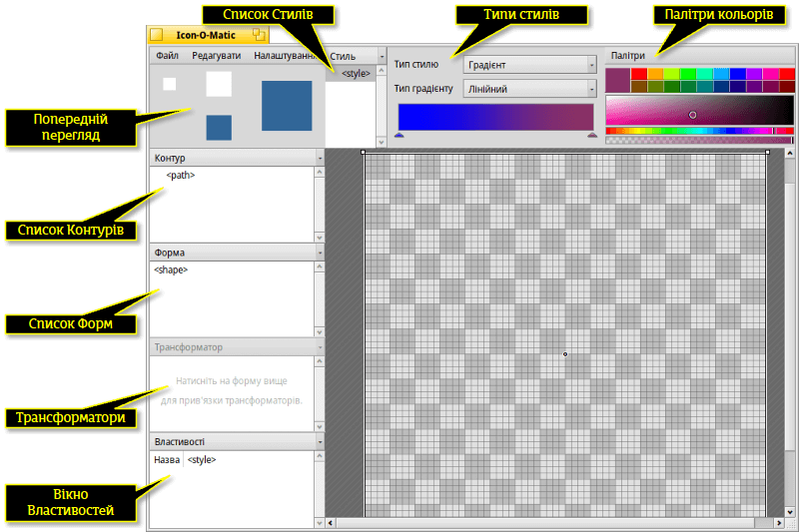Expand the Форма panel menu
Viewport: 799px width, 532px height.
[x=320, y=253]
